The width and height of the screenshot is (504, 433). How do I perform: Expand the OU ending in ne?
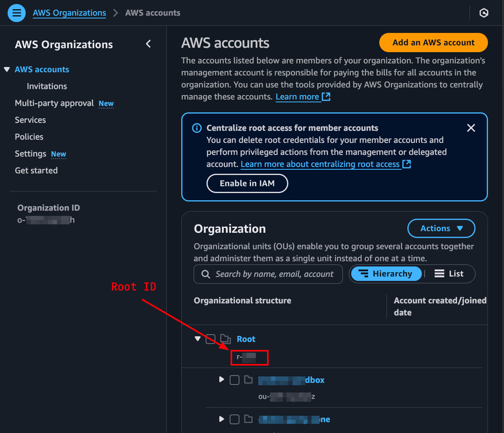(x=221, y=419)
